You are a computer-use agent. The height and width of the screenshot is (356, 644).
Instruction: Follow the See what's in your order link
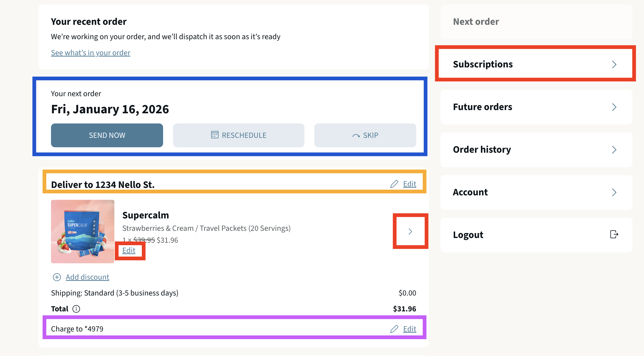click(x=91, y=53)
